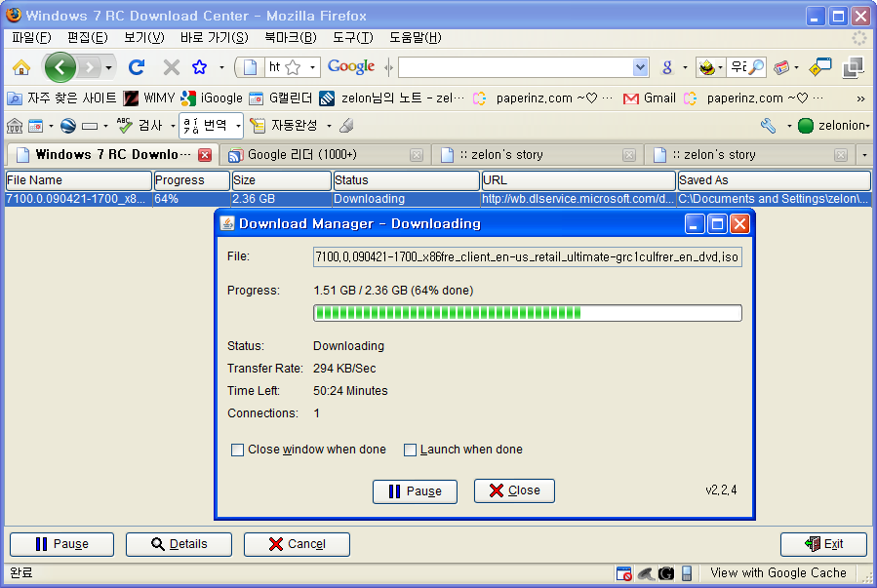Click the green download progress bar

[x=528, y=313]
